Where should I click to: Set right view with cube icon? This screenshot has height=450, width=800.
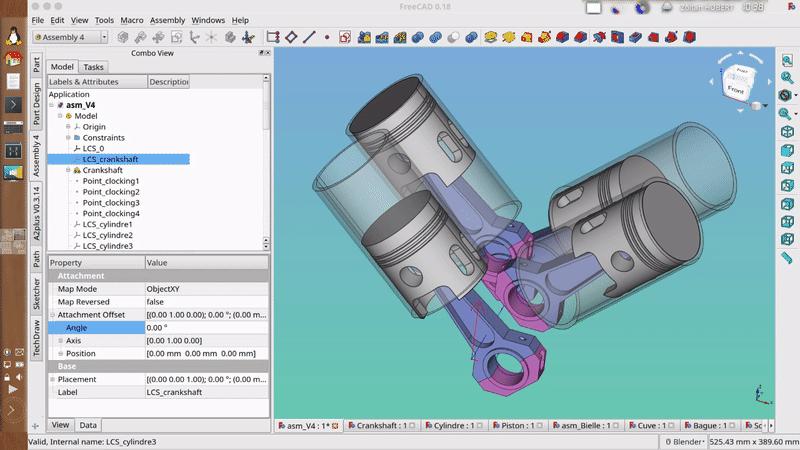[x=787, y=186]
